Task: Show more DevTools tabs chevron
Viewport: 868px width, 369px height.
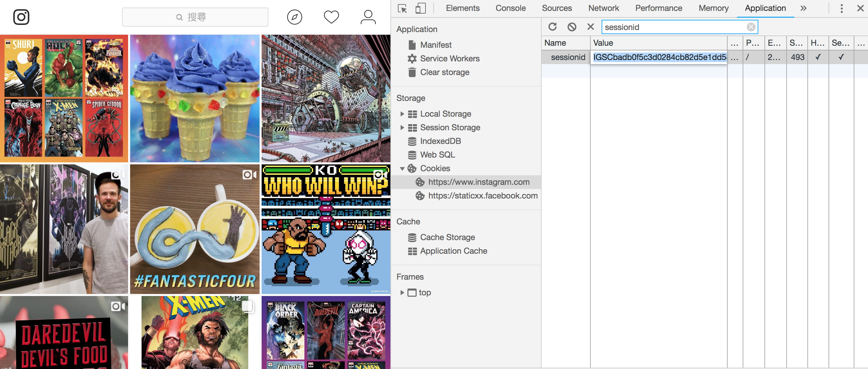Action: tap(803, 8)
